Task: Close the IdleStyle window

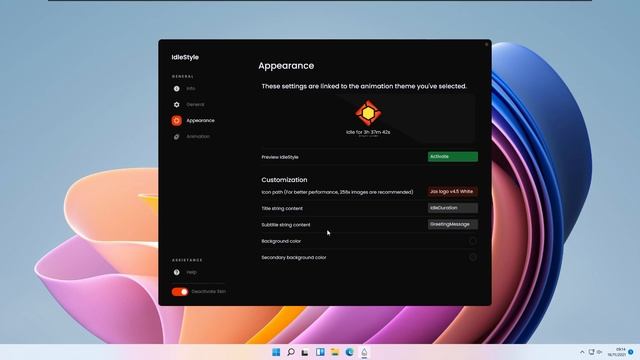Action: click(486, 44)
